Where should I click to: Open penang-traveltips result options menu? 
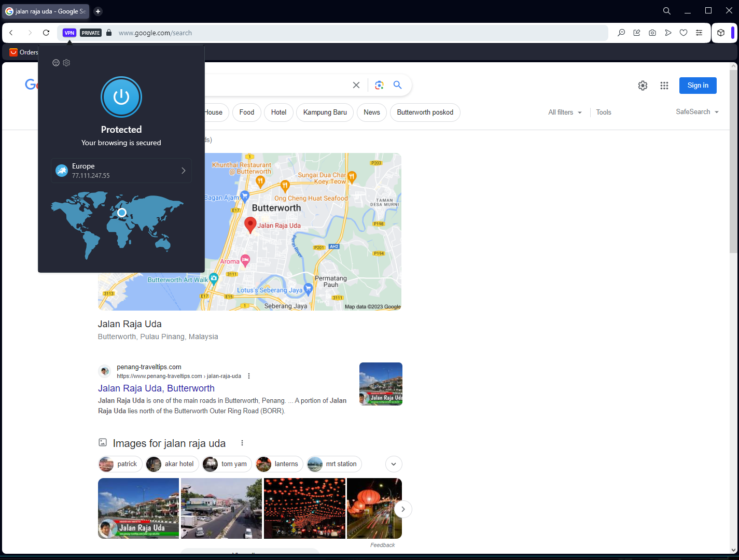point(249,376)
